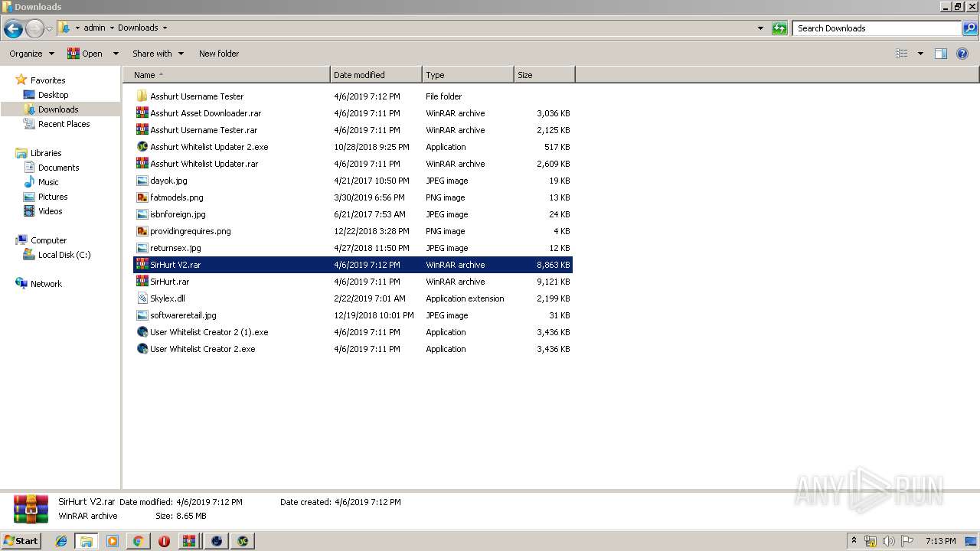The width and height of the screenshot is (980, 551).
Task: Select User Whitelist Creator 2.exe icon
Action: [142, 349]
